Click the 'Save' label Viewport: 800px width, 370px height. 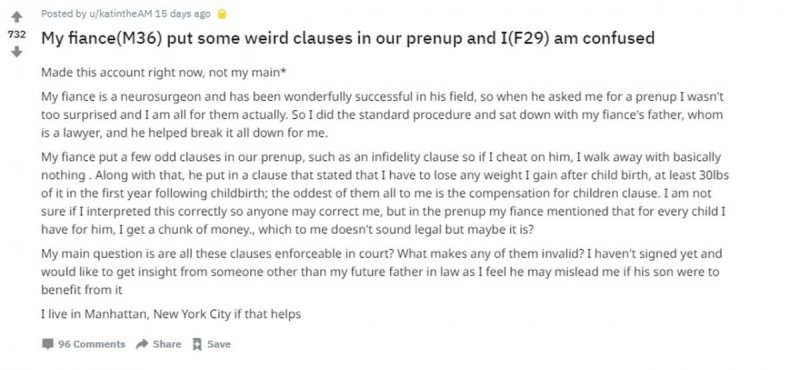[218, 344]
